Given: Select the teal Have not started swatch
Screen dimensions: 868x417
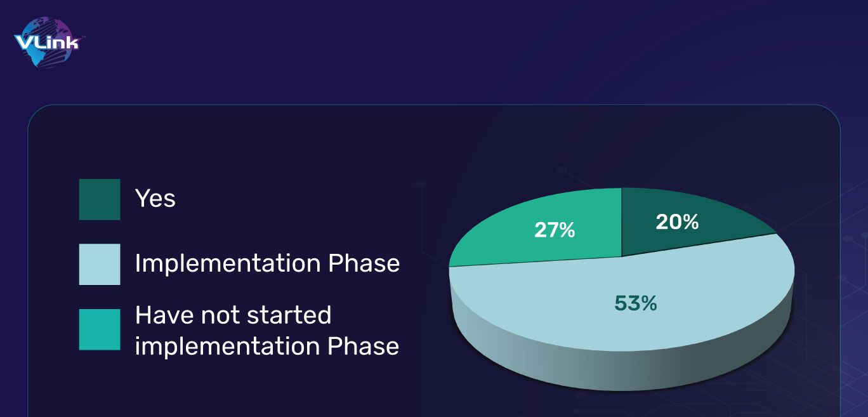Looking at the screenshot, I should 100,329.
